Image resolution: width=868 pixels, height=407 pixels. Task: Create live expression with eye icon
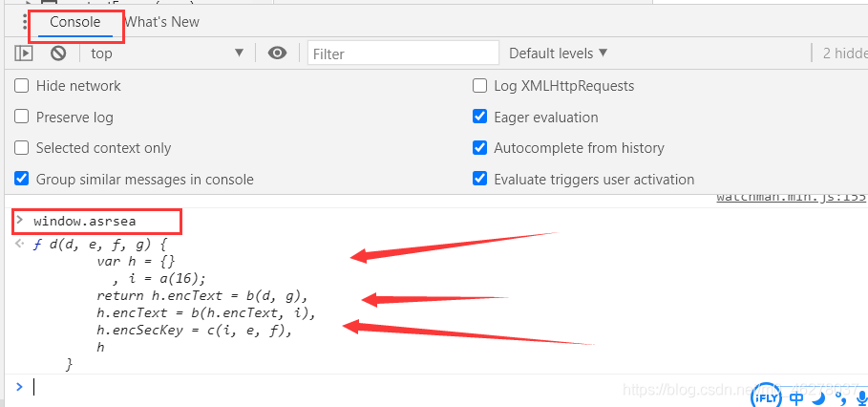coord(277,54)
